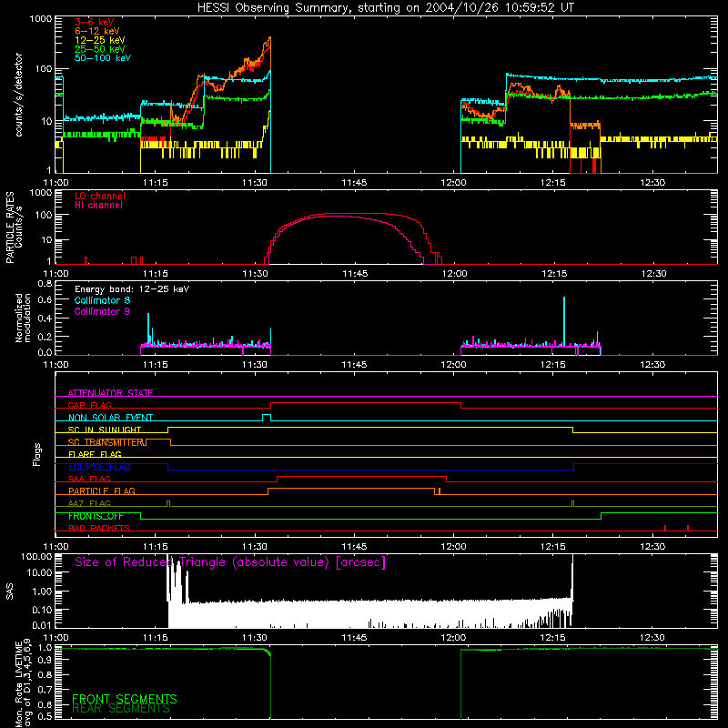
Task: Click the Mon. Rate LIVETIME axis label
Action: pyautogui.click(x=23, y=683)
